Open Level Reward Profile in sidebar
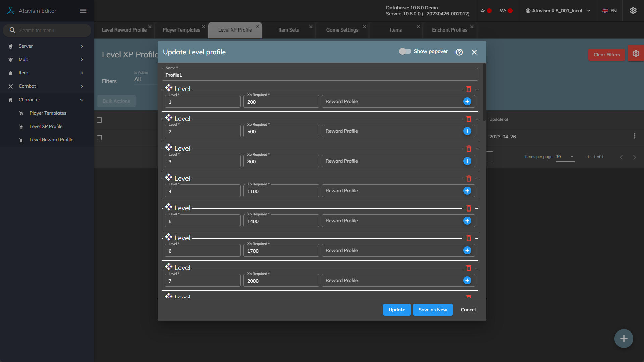Image resolution: width=644 pixels, height=362 pixels. click(51, 140)
